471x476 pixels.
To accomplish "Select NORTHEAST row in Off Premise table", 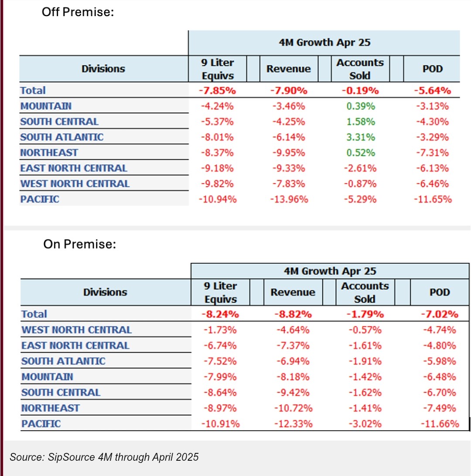I will [x=49, y=153].
